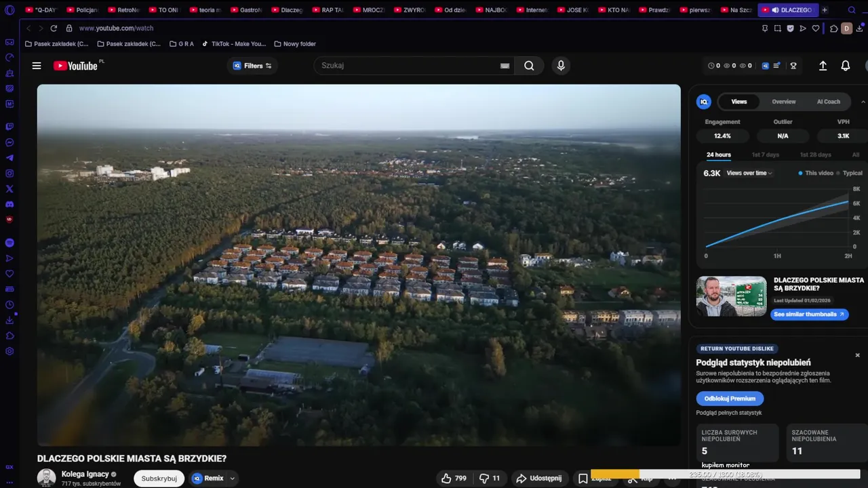Open X (Twitter) in the browser sidebar

click(x=9, y=189)
